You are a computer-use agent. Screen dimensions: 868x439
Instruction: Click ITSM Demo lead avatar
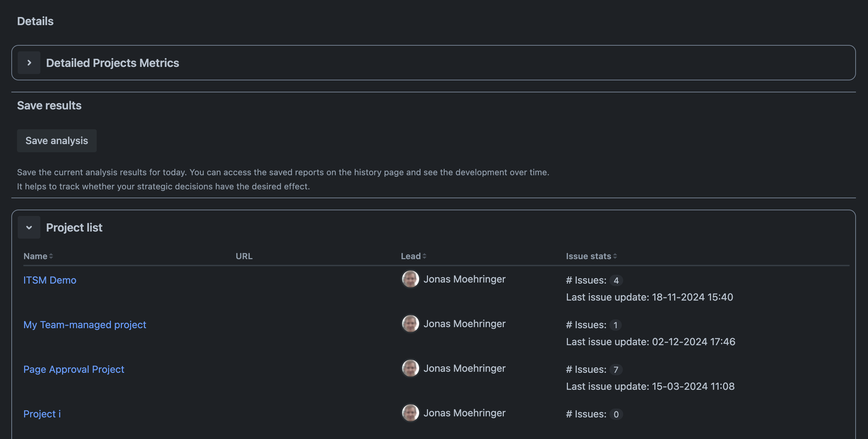pyautogui.click(x=410, y=279)
